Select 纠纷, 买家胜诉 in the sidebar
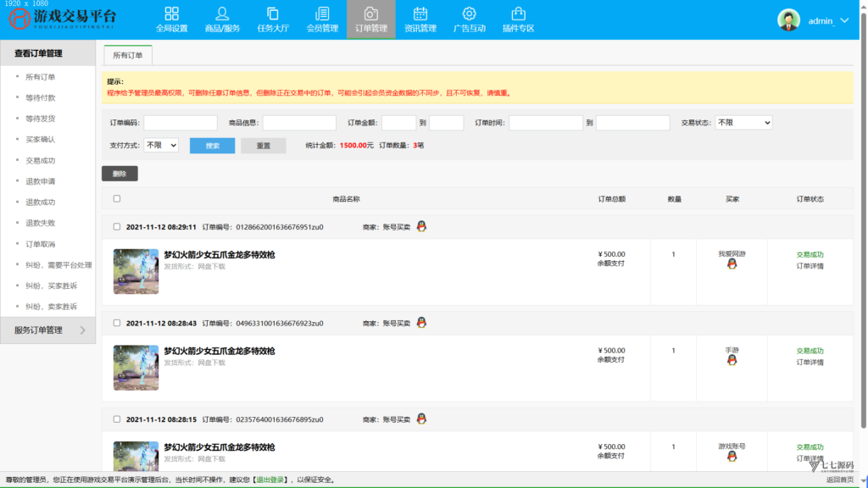 [x=52, y=286]
